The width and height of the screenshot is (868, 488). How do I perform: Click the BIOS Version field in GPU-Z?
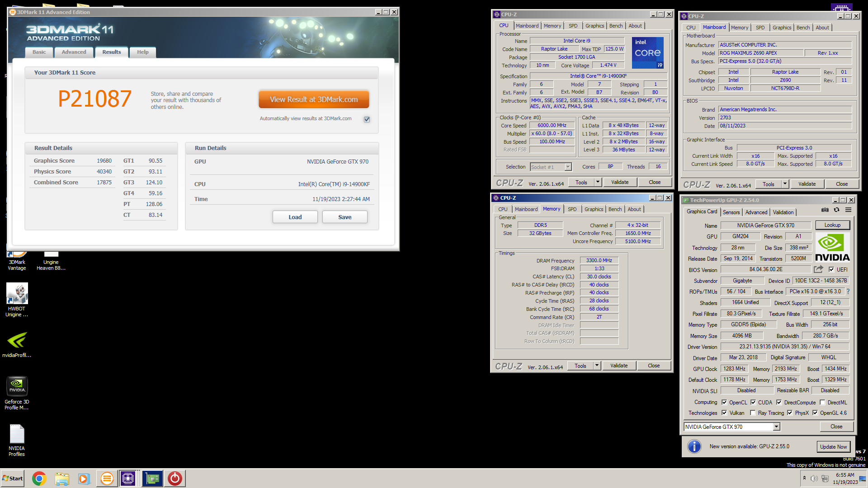pos(766,269)
